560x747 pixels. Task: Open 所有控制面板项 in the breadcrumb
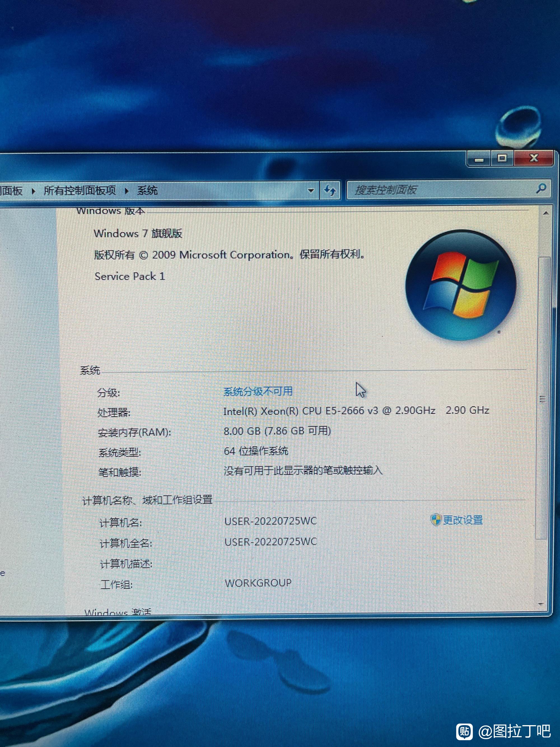coord(80,191)
